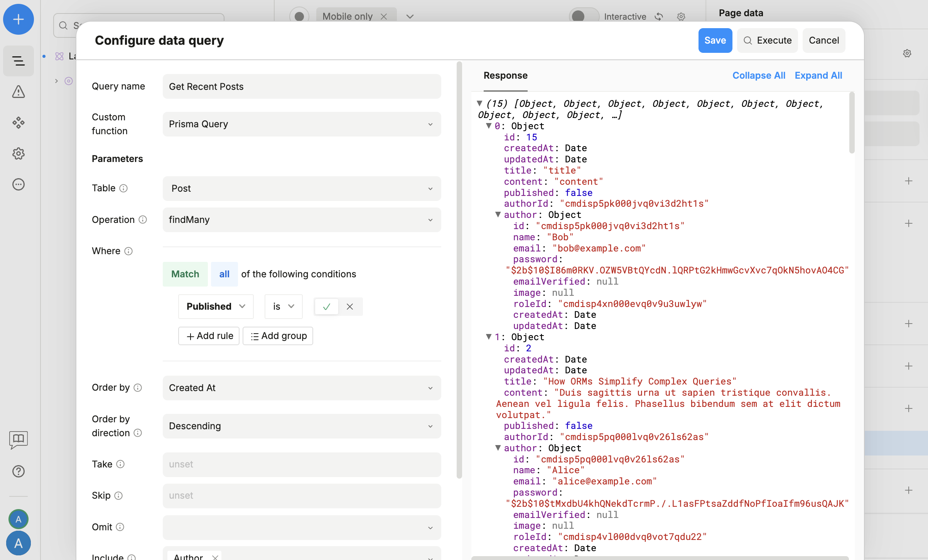Open the help question mark icon
Viewport: 928px width, 560px height.
(x=19, y=471)
